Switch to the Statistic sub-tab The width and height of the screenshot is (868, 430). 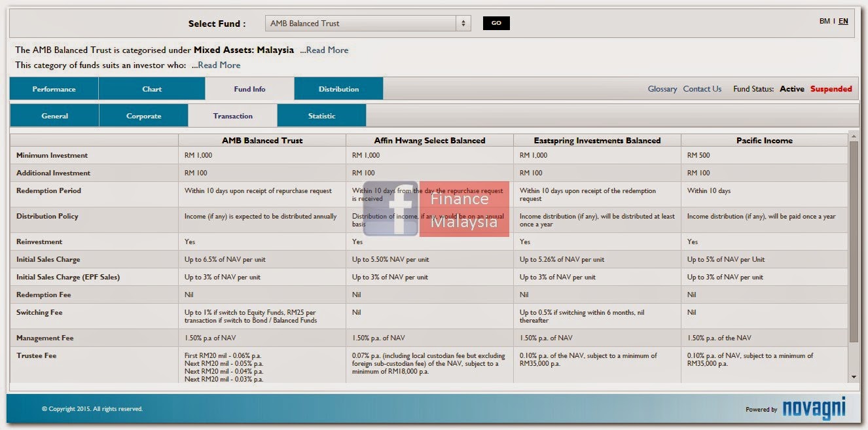pos(321,115)
